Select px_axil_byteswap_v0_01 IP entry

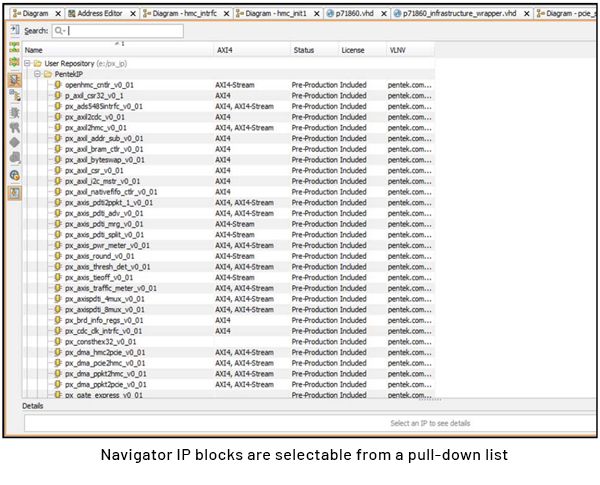(x=105, y=160)
